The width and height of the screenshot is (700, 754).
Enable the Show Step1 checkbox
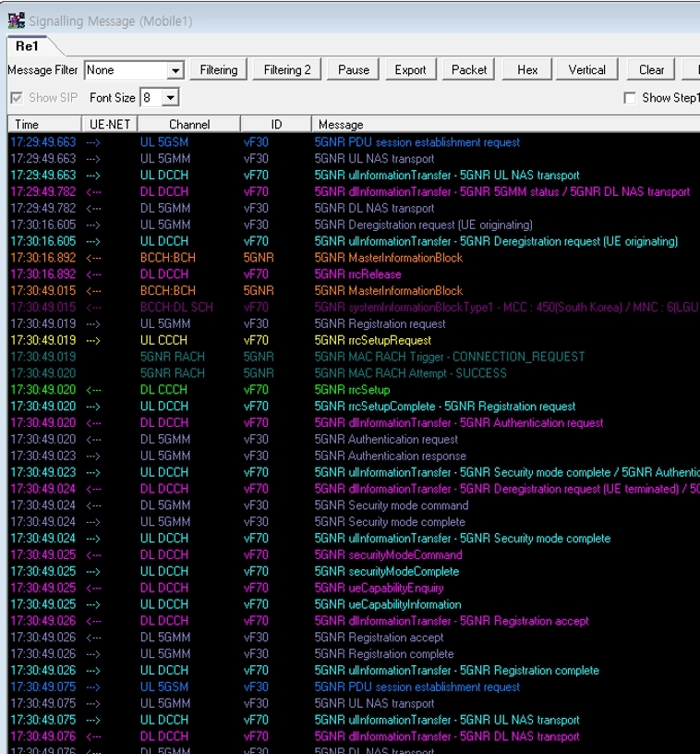coord(630,98)
